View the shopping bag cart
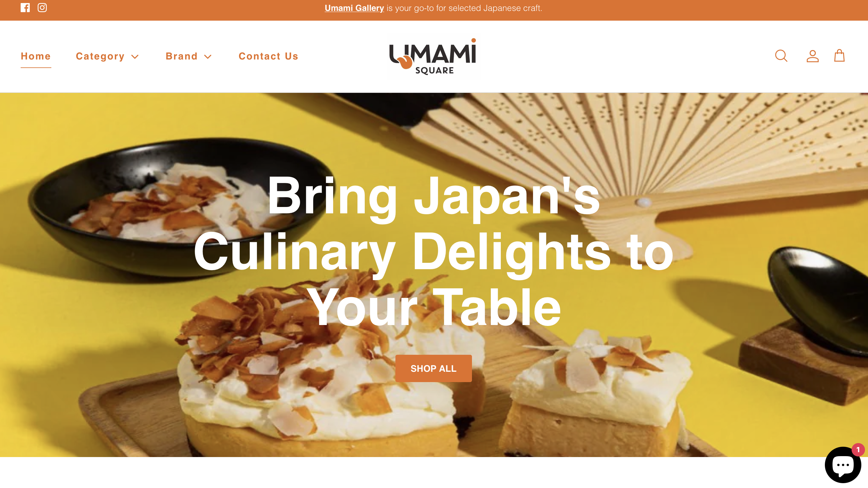Viewport: 868px width, 488px height. 839,56
